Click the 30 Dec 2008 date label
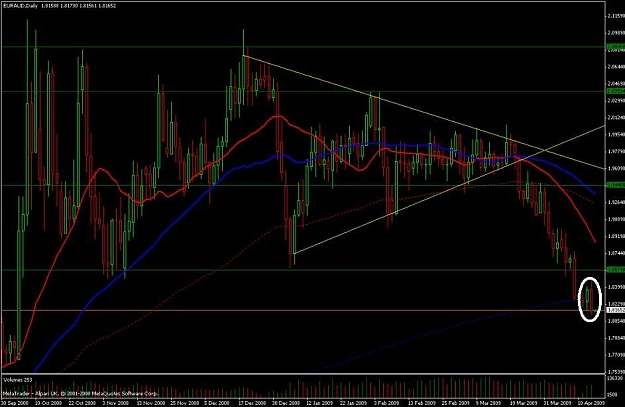The image size is (625, 407). point(284,403)
